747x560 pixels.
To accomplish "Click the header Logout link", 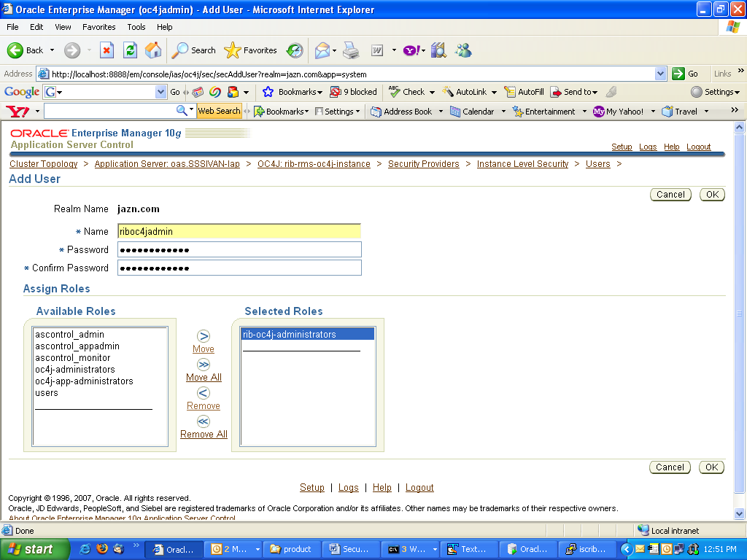I will tap(698, 147).
